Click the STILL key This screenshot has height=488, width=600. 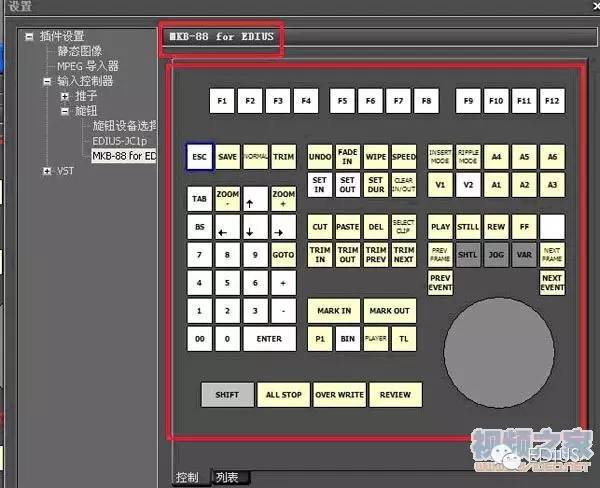pyautogui.click(x=468, y=227)
